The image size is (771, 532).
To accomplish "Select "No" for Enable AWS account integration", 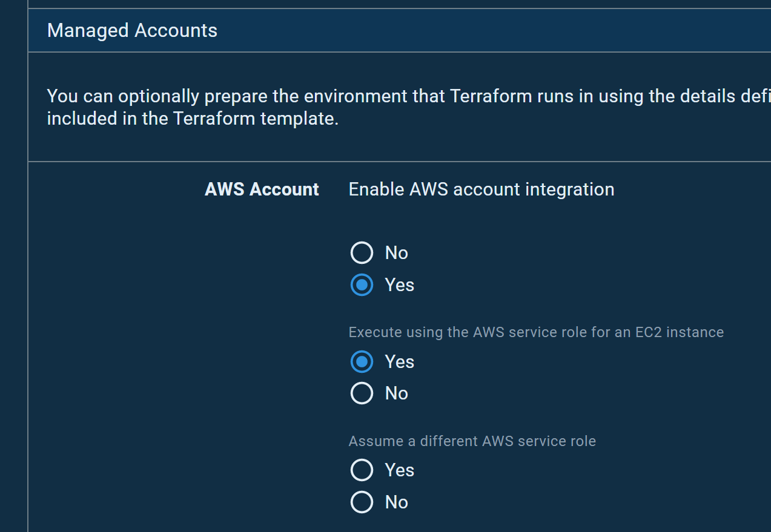I will point(362,252).
